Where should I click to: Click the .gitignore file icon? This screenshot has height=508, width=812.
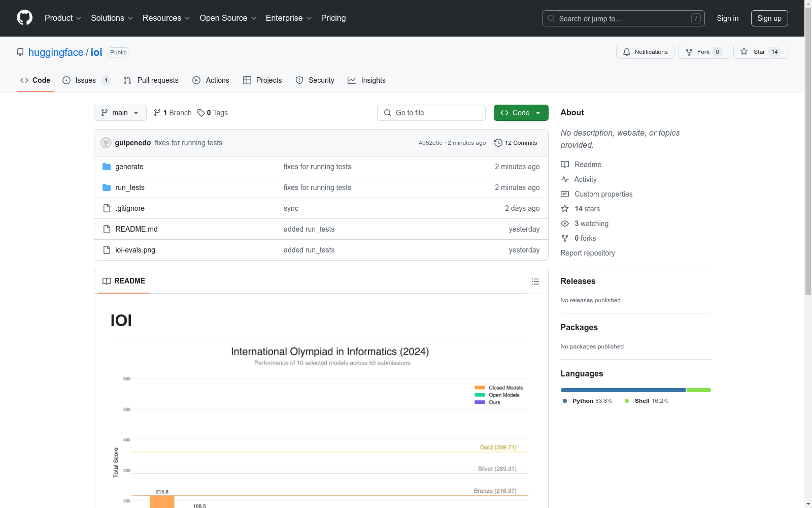point(107,208)
